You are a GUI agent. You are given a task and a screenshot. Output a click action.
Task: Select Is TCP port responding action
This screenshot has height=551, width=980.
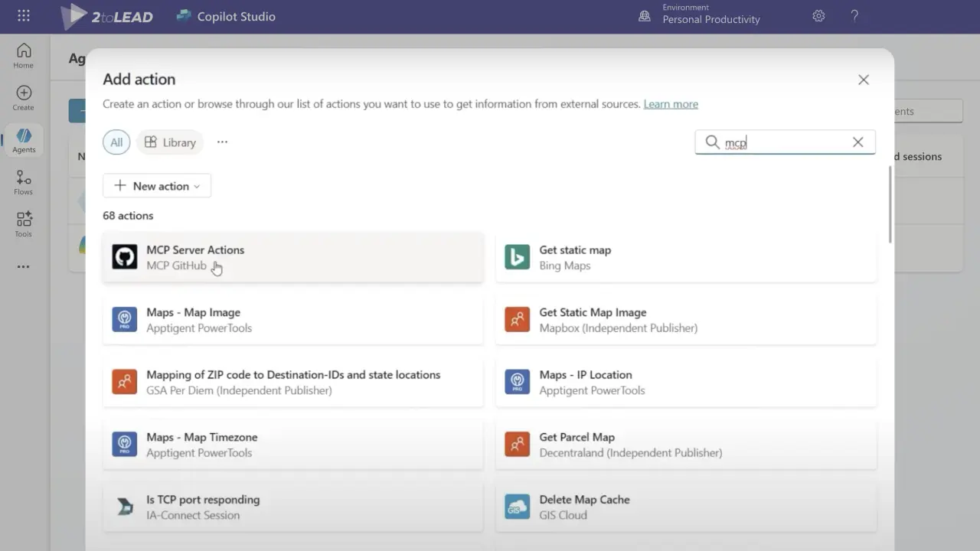coord(293,507)
